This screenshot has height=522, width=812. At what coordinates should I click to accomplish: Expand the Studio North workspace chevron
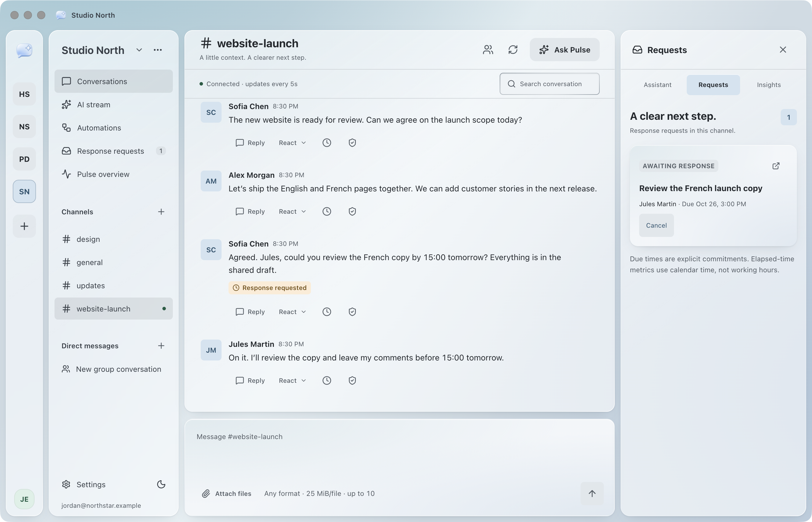[x=139, y=50]
